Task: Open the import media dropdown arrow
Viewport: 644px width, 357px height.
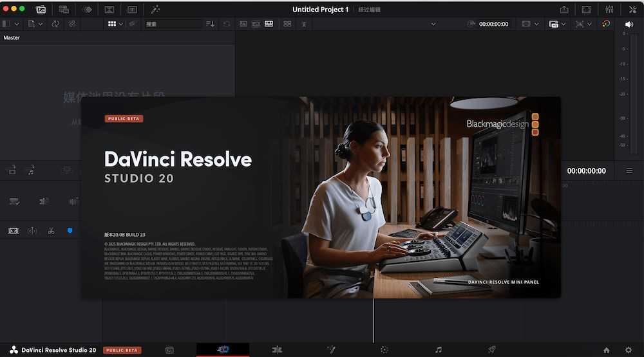Action: (x=41, y=24)
